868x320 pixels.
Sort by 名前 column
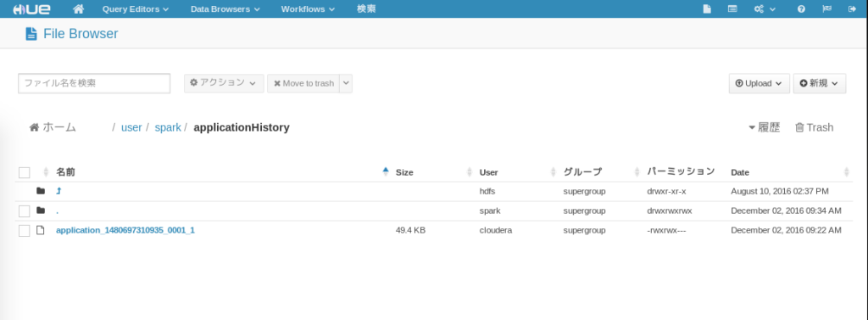click(65, 172)
